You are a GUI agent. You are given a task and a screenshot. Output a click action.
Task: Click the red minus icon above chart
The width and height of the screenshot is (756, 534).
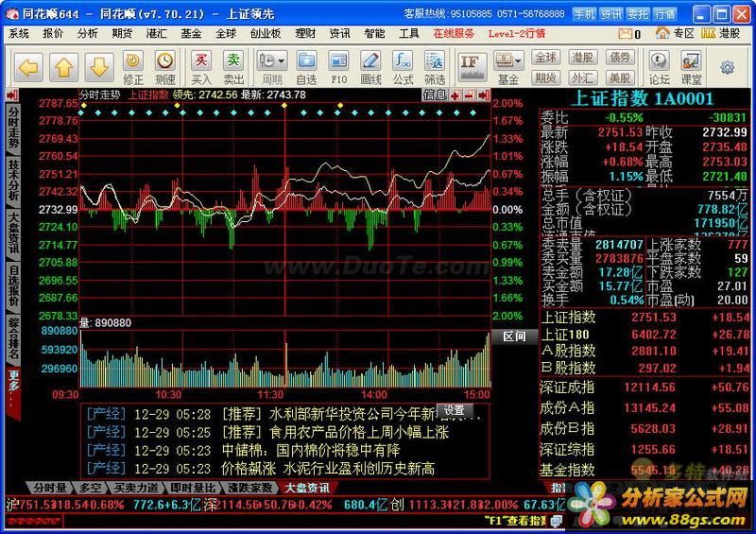pos(470,95)
